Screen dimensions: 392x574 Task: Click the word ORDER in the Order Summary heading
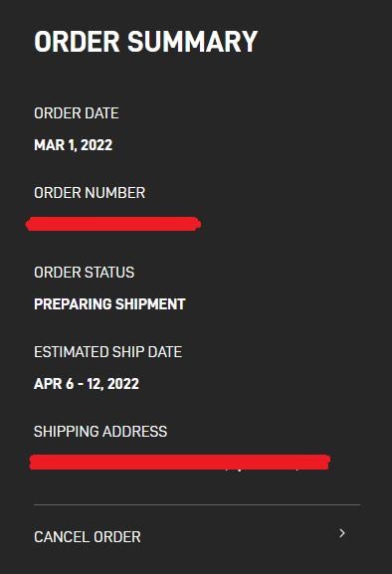point(77,42)
